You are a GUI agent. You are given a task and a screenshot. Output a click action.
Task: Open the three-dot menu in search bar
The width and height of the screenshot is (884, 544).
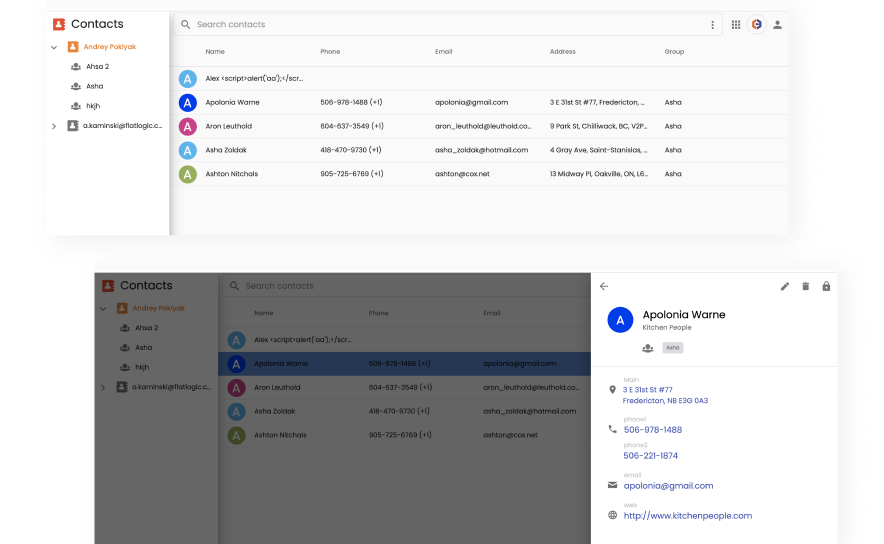[x=713, y=24]
